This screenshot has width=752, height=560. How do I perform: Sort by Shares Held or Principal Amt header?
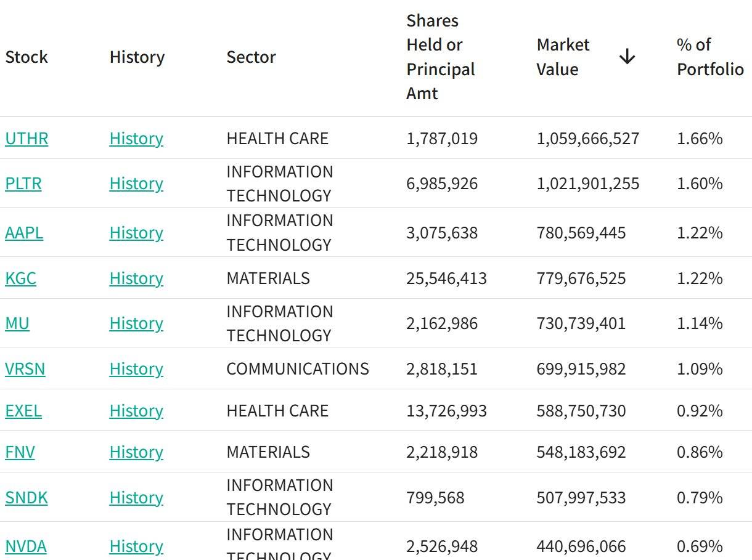click(441, 57)
